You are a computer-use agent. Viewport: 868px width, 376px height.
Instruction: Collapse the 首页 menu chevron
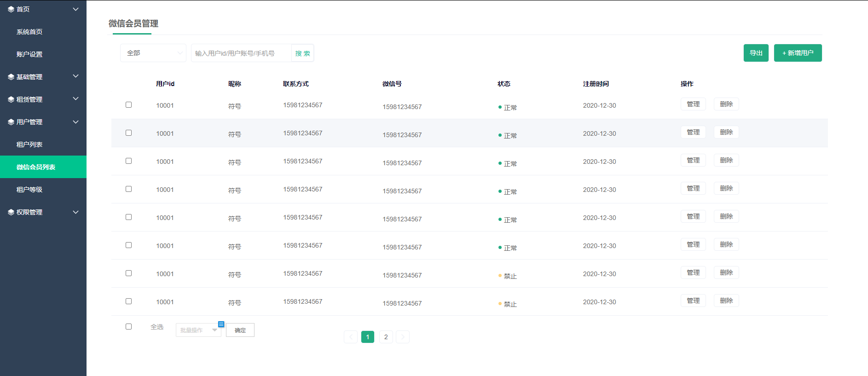pos(76,9)
